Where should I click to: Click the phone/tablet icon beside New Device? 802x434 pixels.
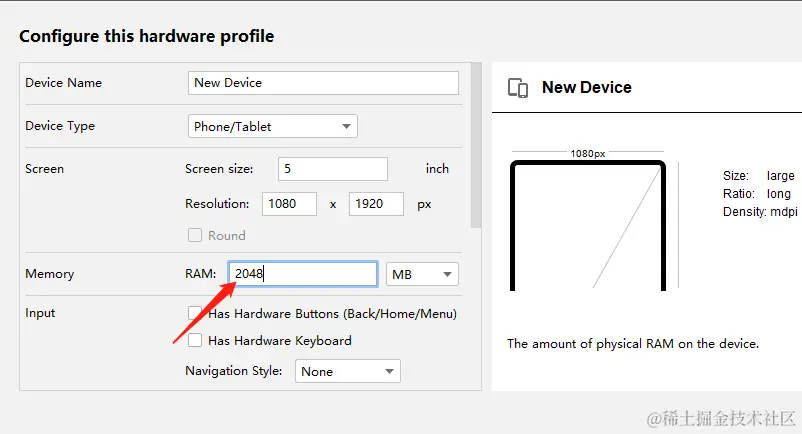[x=518, y=88]
